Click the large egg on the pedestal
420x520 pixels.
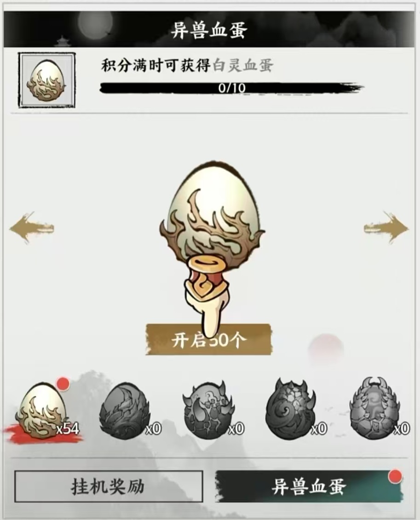[213, 212]
